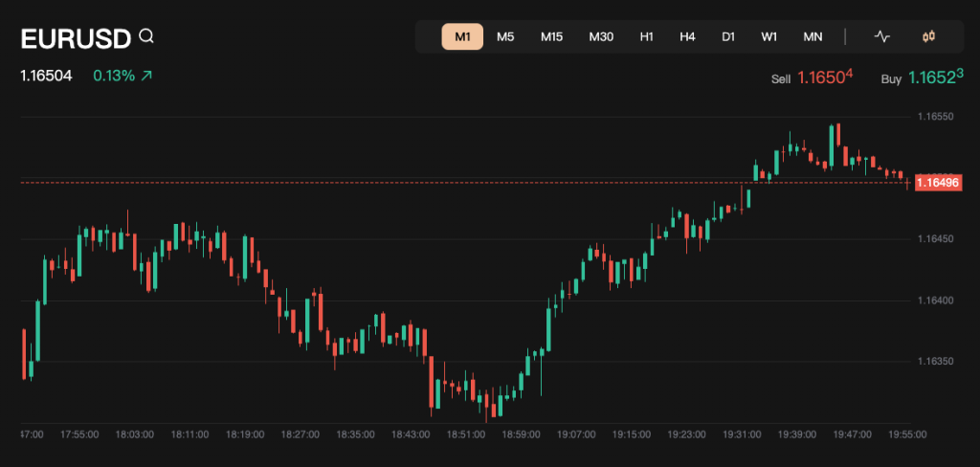
Task: Switch to the MN monthly timeframe
Action: click(x=813, y=37)
